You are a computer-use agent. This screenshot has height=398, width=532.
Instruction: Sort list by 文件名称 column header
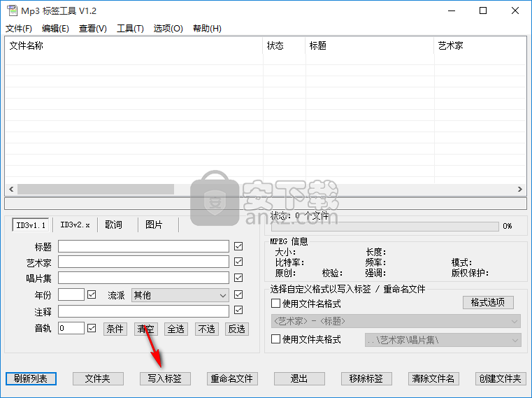click(134, 45)
